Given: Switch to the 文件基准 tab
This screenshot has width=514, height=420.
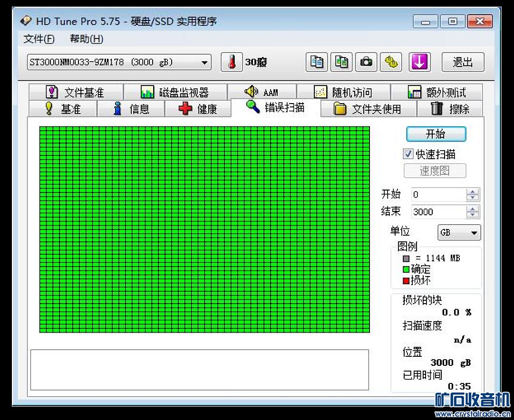Looking at the screenshot, I should pos(76,92).
